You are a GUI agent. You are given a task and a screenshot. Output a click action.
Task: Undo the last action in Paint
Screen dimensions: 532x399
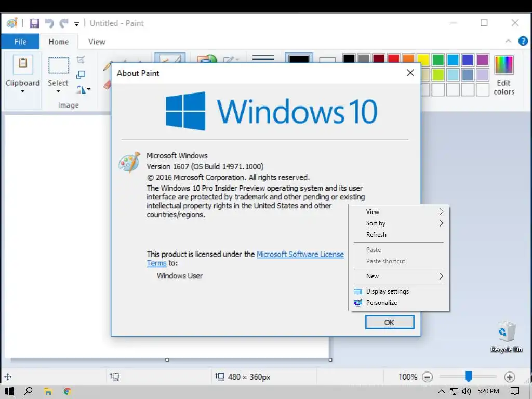pyautogui.click(x=49, y=23)
